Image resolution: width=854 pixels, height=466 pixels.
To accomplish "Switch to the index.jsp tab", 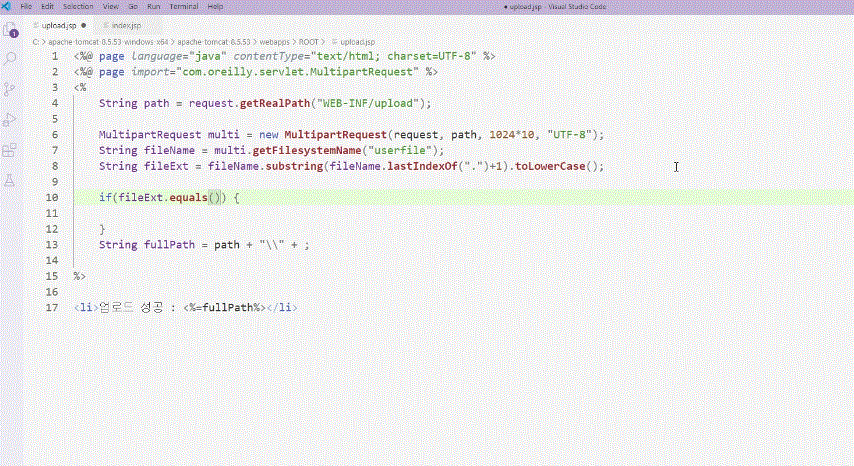I will [x=126, y=26].
